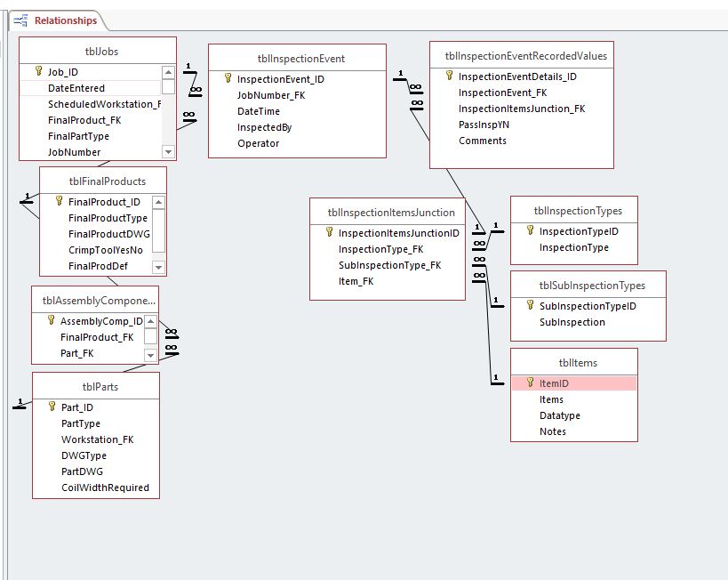Select the Comments field
This screenshot has height=580, width=728.
[x=483, y=141]
